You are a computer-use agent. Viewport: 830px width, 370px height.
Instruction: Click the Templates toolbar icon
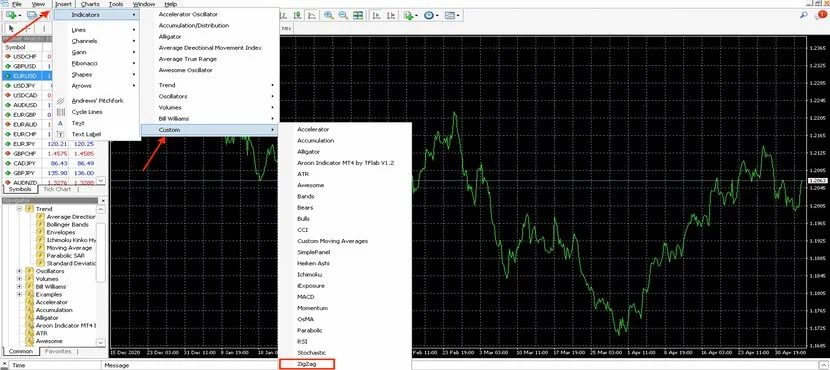pyautogui.click(x=449, y=15)
